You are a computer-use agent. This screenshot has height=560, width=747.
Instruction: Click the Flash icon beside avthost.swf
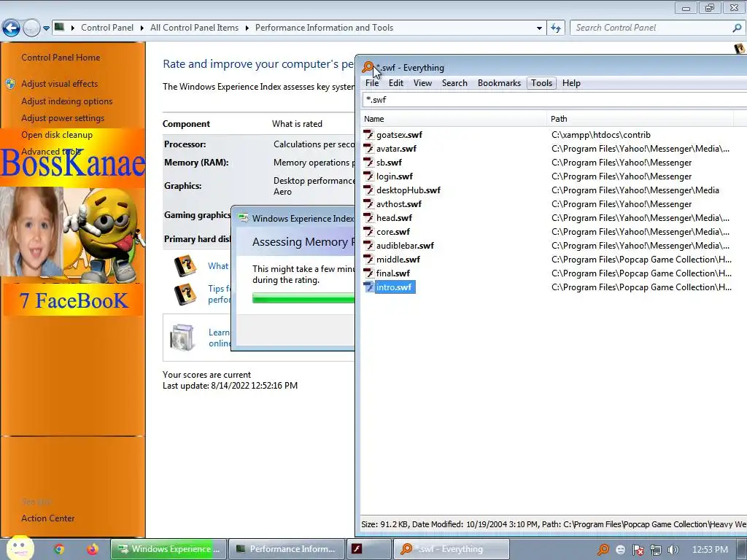pos(368,204)
